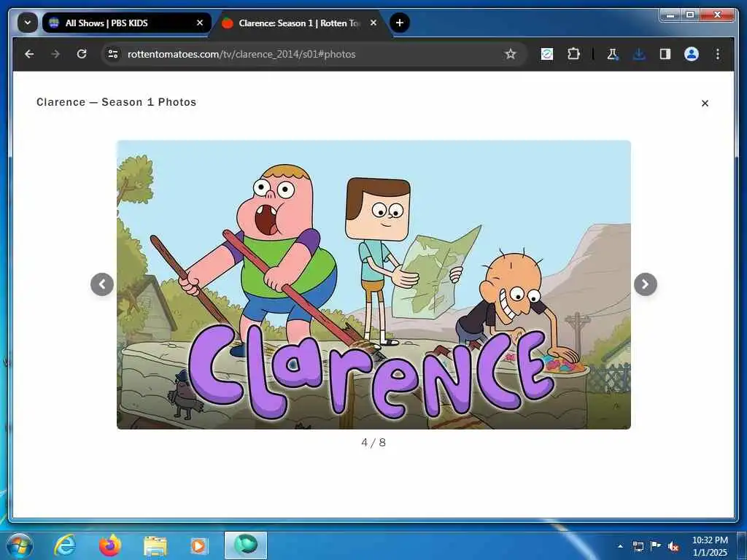Viewport: 747px width, 560px height.
Task: Open Windows Media Player from taskbar
Action: pos(198,546)
